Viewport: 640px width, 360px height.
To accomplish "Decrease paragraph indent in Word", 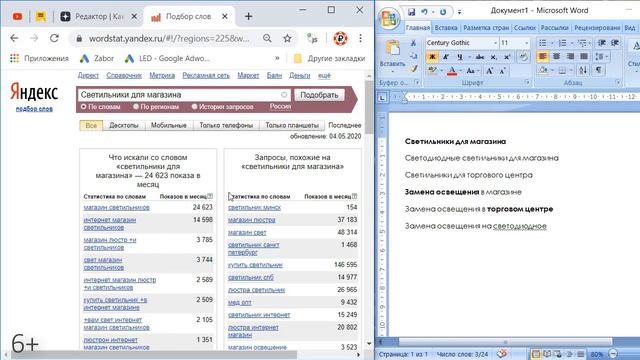I will (601, 43).
